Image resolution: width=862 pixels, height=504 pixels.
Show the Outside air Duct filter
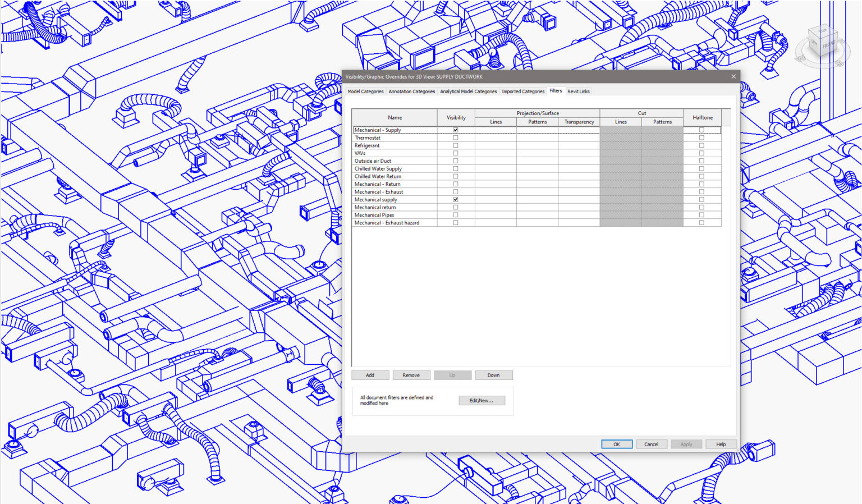tap(456, 161)
